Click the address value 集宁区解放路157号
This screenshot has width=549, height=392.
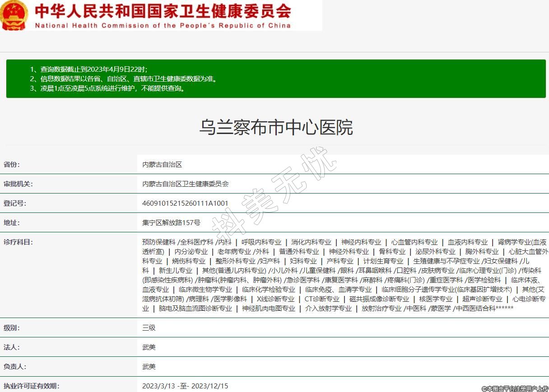click(171, 223)
